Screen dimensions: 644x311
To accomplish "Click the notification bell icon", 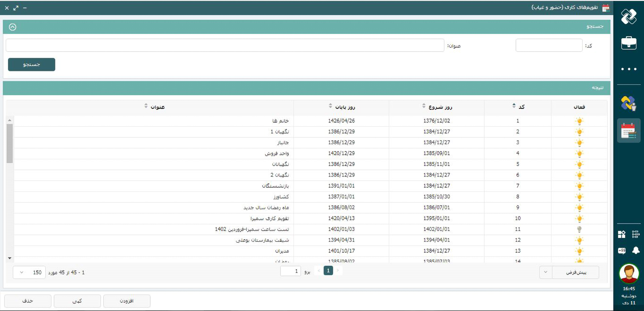I will click(x=636, y=250).
